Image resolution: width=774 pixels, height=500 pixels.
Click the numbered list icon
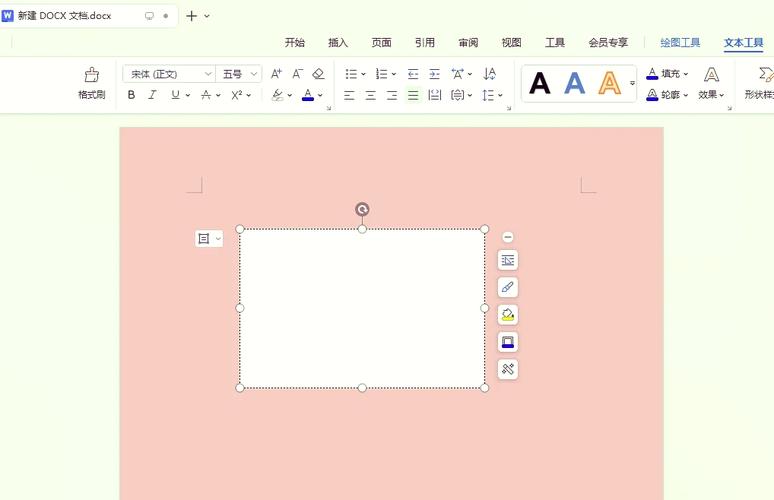click(x=382, y=74)
